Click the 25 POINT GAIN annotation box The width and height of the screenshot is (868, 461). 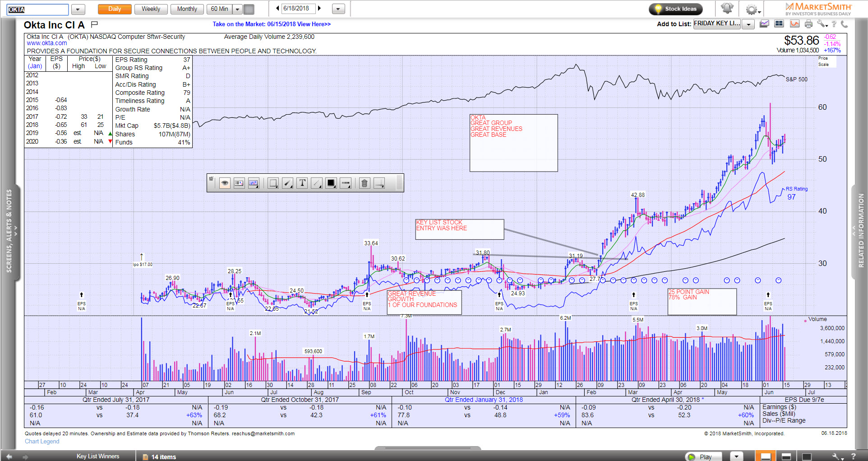pyautogui.click(x=702, y=302)
